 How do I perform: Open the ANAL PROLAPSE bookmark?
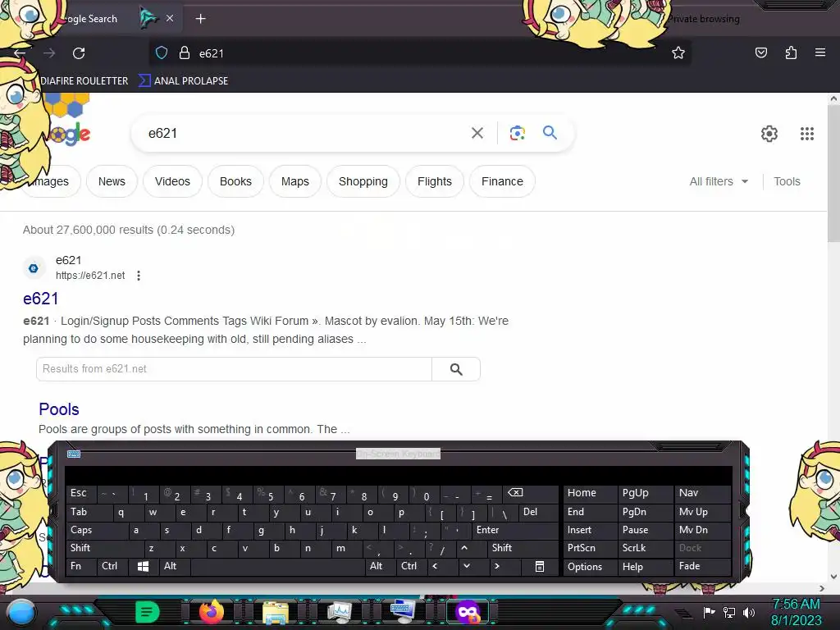pyautogui.click(x=184, y=81)
